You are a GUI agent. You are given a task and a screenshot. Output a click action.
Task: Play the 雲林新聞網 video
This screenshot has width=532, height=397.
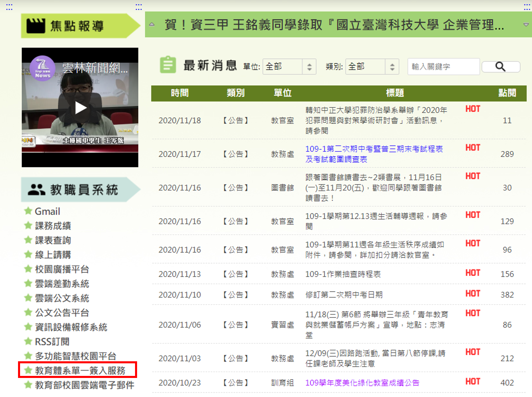click(x=80, y=108)
